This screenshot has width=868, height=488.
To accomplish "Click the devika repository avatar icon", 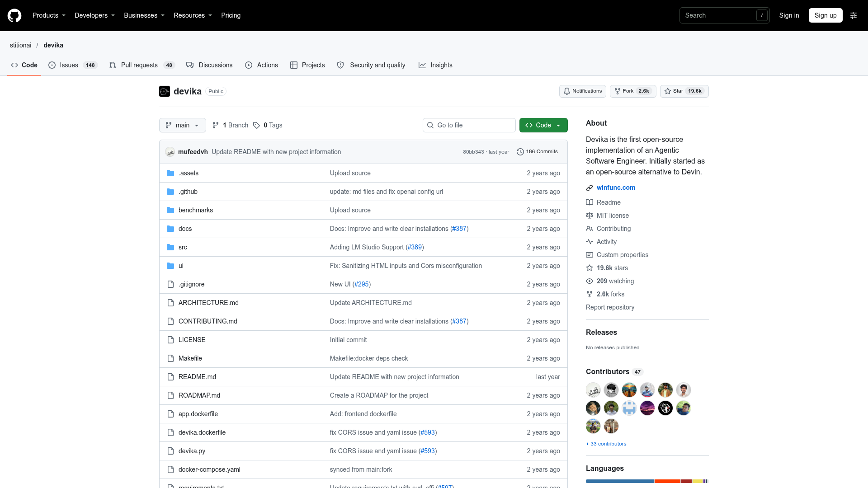I will pyautogui.click(x=165, y=91).
